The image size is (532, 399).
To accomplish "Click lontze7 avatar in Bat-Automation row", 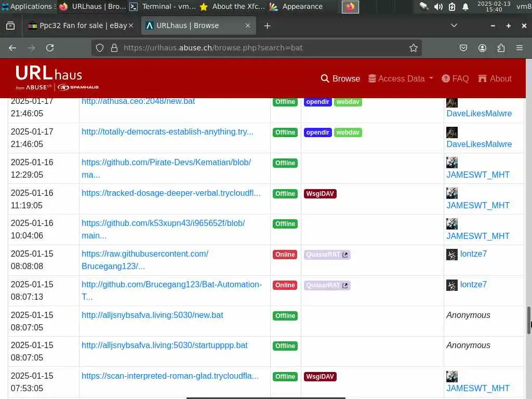I will pos(452,285).
